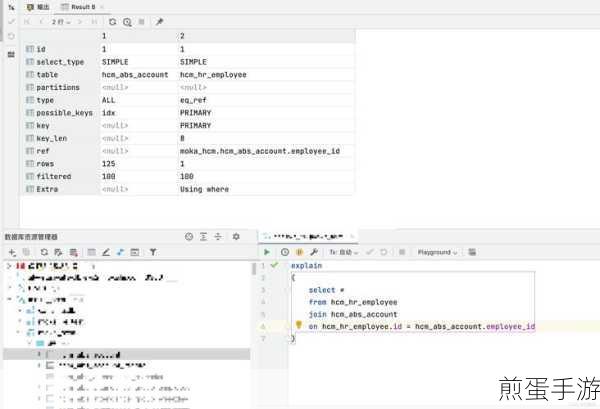
Task: Click the hcm_abs_account table cell
Action: pyautogui.click(x=138, y=75)
